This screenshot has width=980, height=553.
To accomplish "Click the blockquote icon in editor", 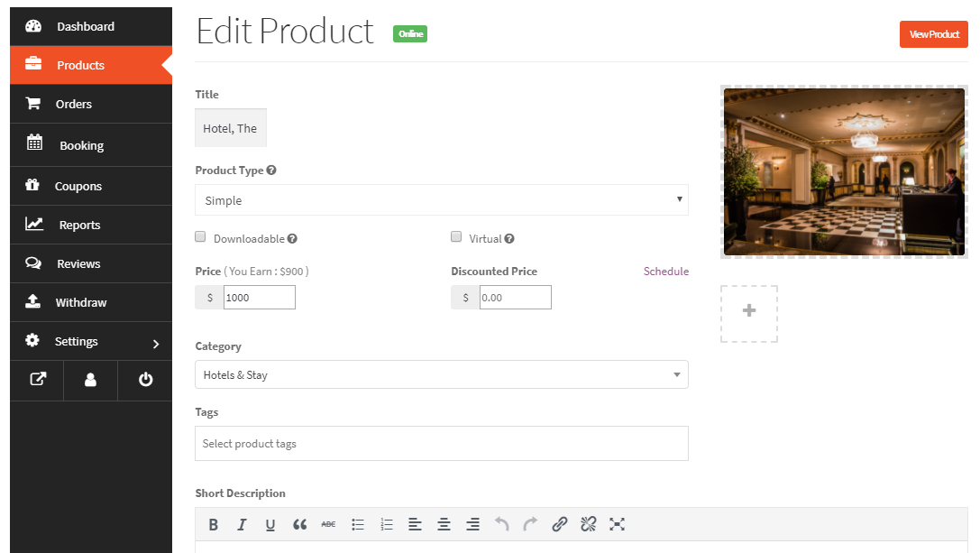I will tap(299, 524).
